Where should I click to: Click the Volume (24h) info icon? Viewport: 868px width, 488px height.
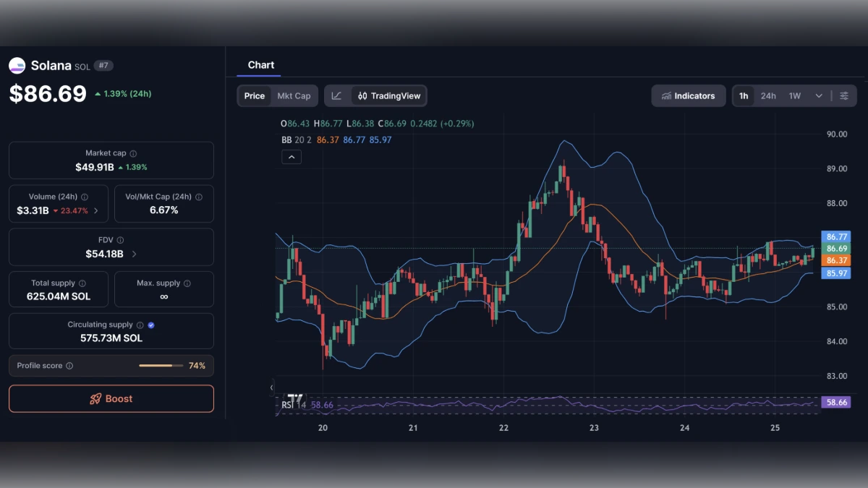85,196
